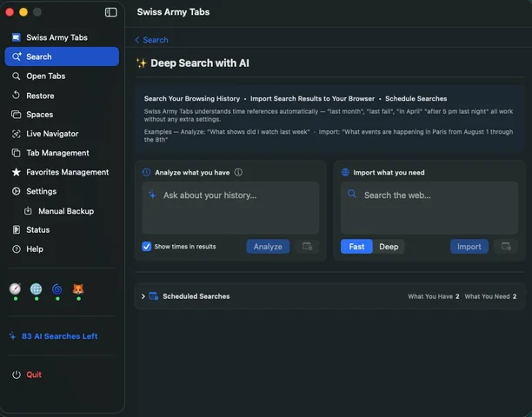Click What You Have 2 count
The width and height of the screenshot is (532, 417).
tap(433, 296)
